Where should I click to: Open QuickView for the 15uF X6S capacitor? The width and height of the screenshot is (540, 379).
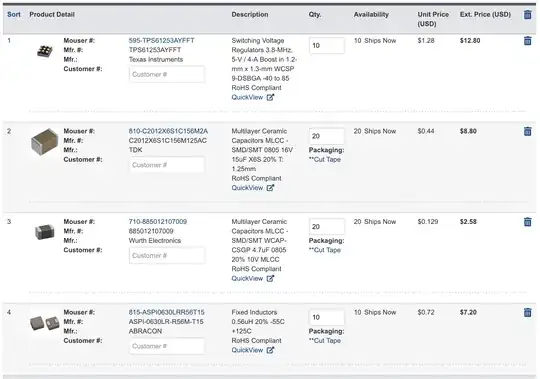pyautogui.click(x=247, y=188)
